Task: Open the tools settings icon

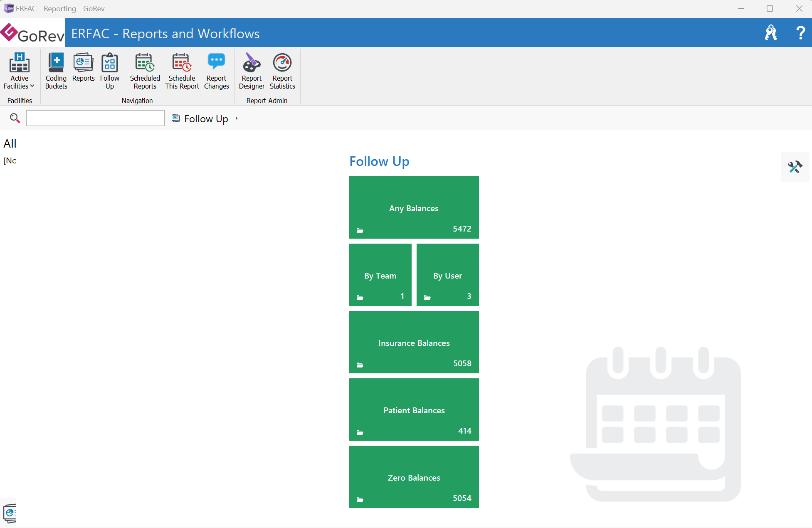Action: tap(795, 167)
